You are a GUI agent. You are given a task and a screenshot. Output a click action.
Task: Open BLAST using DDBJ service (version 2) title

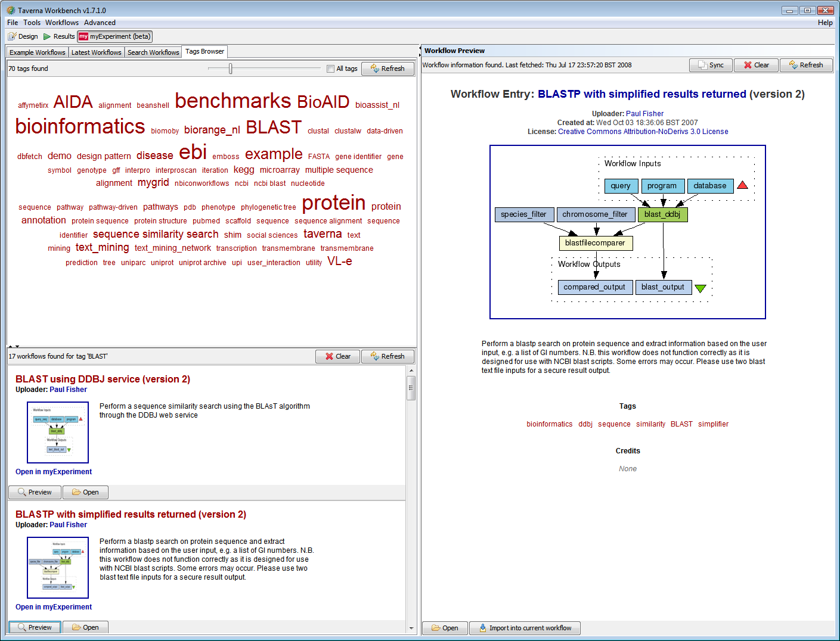tap(103, 379)
